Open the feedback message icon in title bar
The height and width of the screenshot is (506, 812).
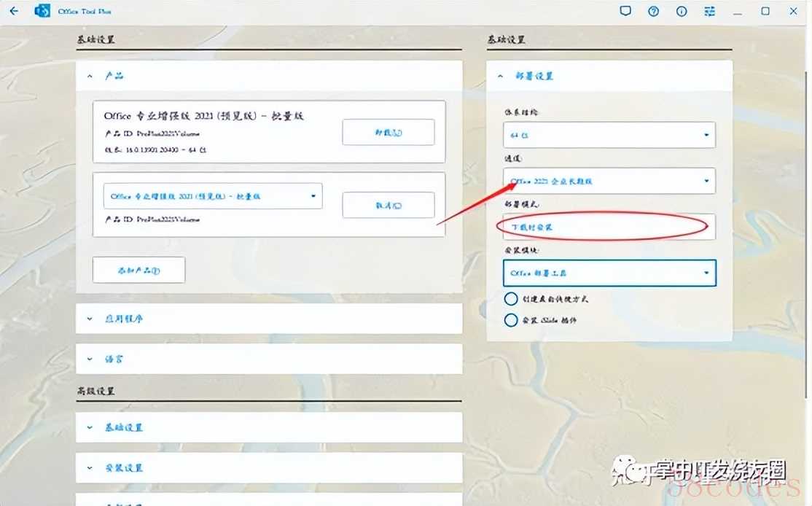tap(625, 11)
